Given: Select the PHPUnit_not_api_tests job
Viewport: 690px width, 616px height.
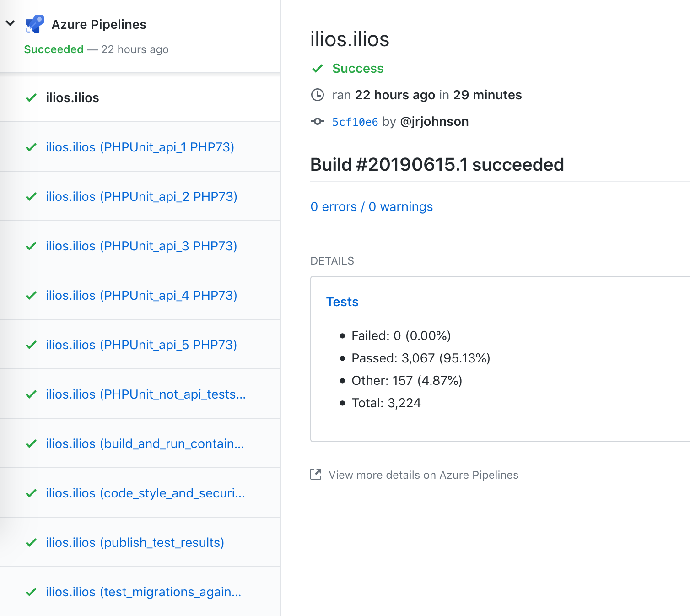Looking at the screenshot, I should click(x=146, y=394).
